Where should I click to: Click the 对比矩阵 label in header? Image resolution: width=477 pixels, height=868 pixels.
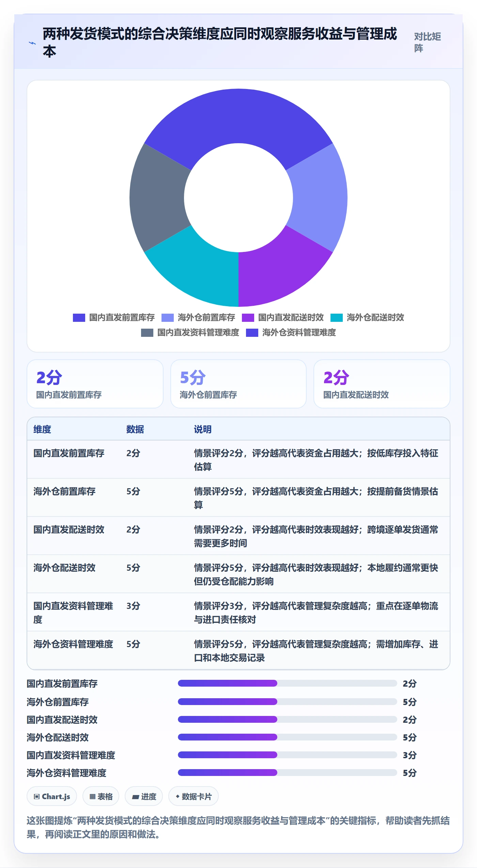[428, 42]
